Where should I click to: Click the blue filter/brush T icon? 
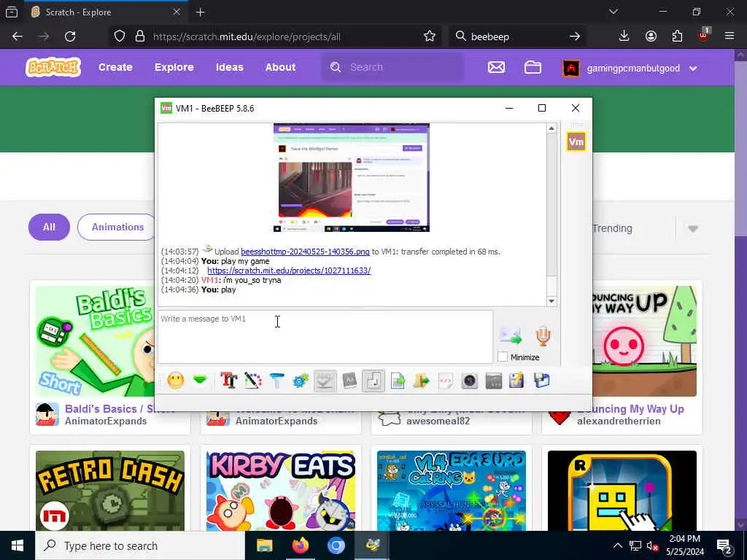[276, 380]
